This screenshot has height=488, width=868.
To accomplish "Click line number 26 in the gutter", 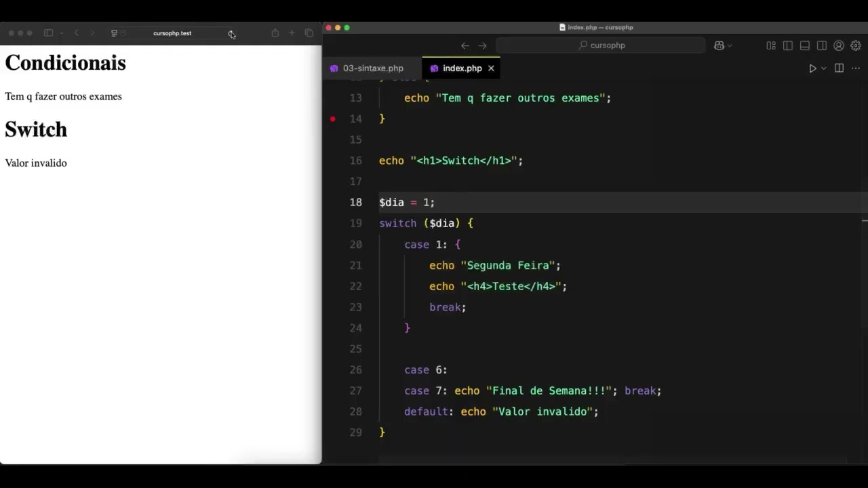I will point(356,369).
